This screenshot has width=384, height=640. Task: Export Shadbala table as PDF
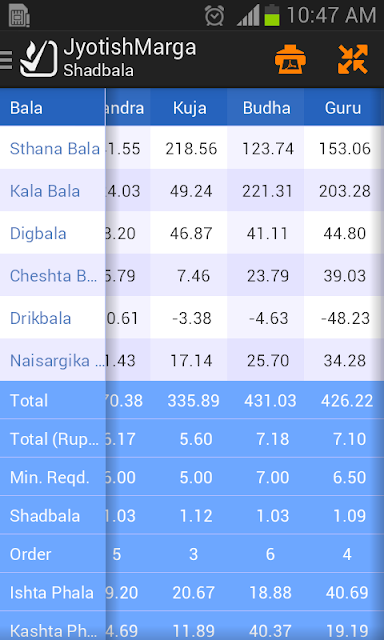pyautogui.click(x=290, y=60)
